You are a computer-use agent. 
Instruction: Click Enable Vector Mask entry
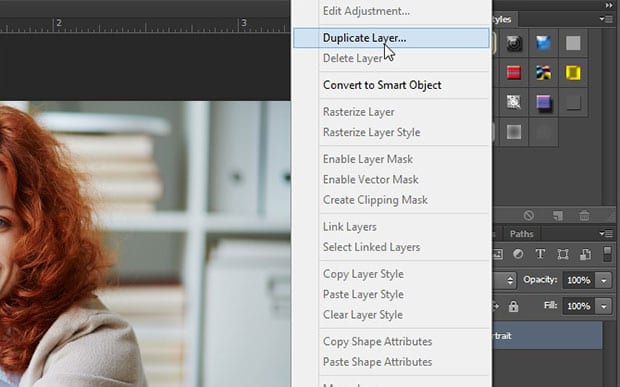(x=391, y=180)
